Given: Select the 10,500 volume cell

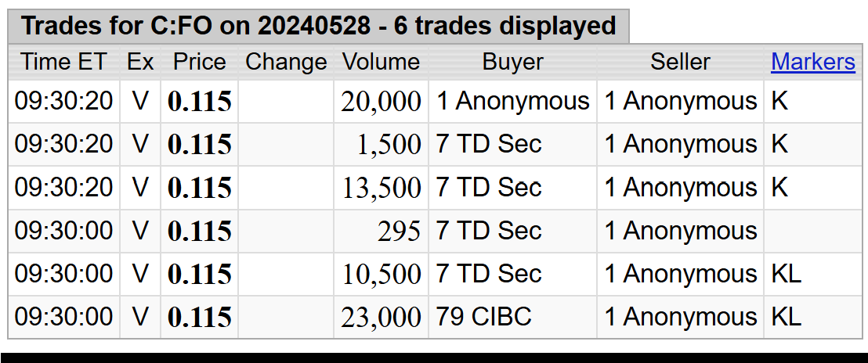Looking at the screenshot, I should pyautogui.click(x=381, y=274).
